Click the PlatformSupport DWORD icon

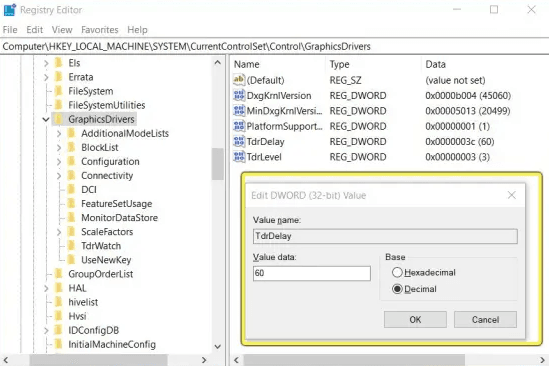point(239,126)
